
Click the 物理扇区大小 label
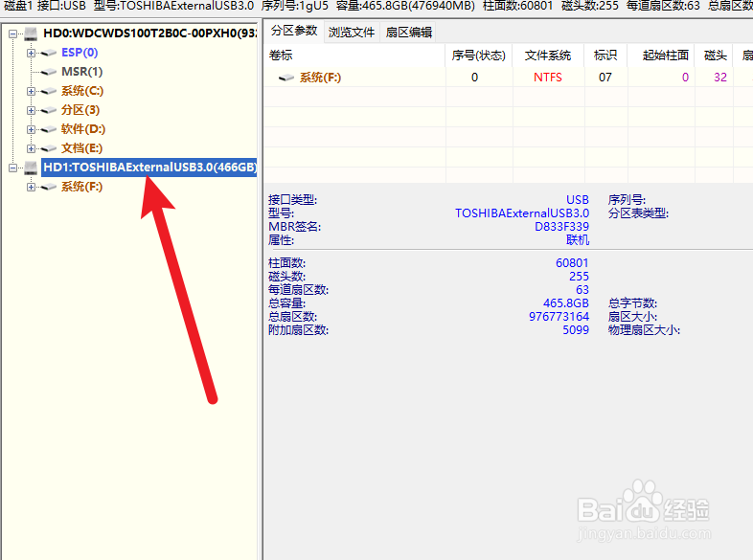644,330
